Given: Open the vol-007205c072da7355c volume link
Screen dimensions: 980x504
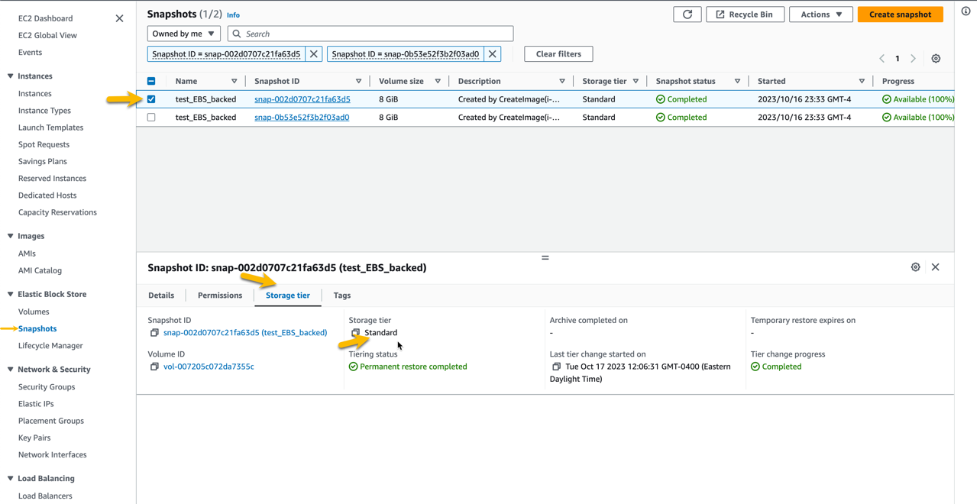Looking at the screenshot, I should 207,366.
